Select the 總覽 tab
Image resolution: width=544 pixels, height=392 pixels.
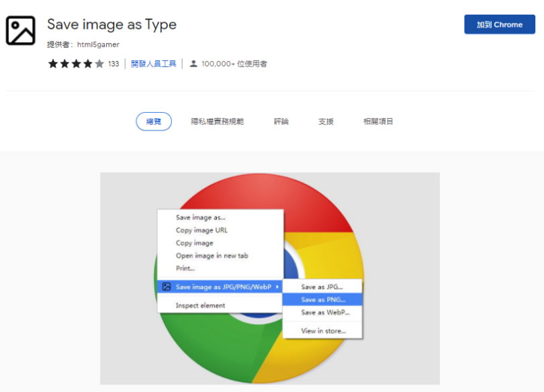coord(154,121)
